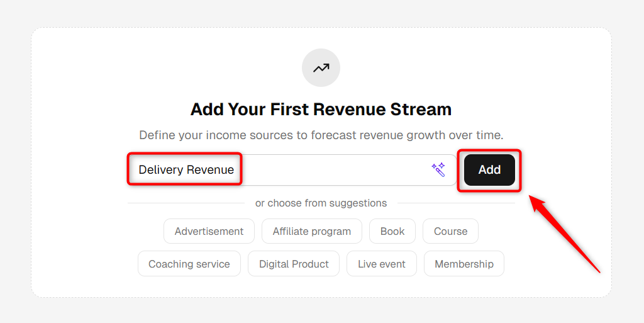Choose the Coaching service suggestion chip
The width and height of the screenshot is (644, 323).
[189, 264]
